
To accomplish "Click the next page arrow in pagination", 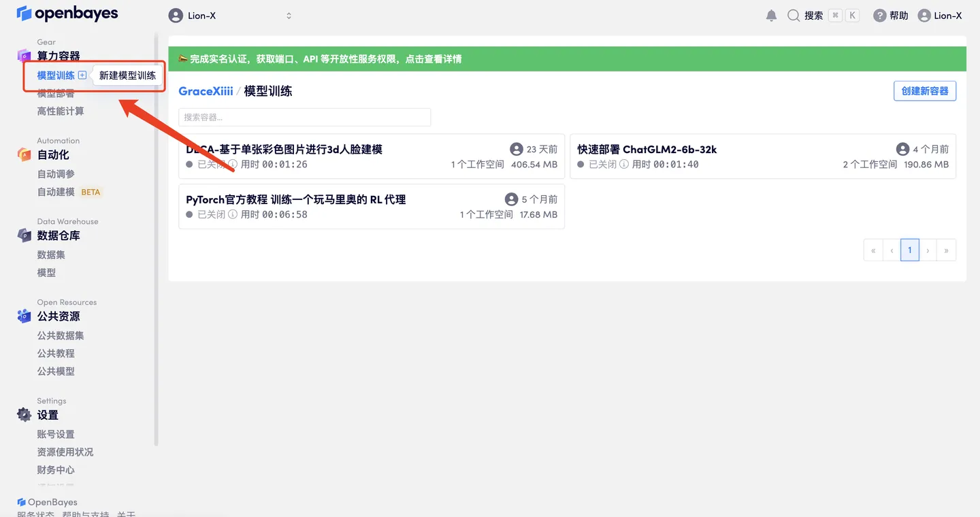I will pos(928,250).
